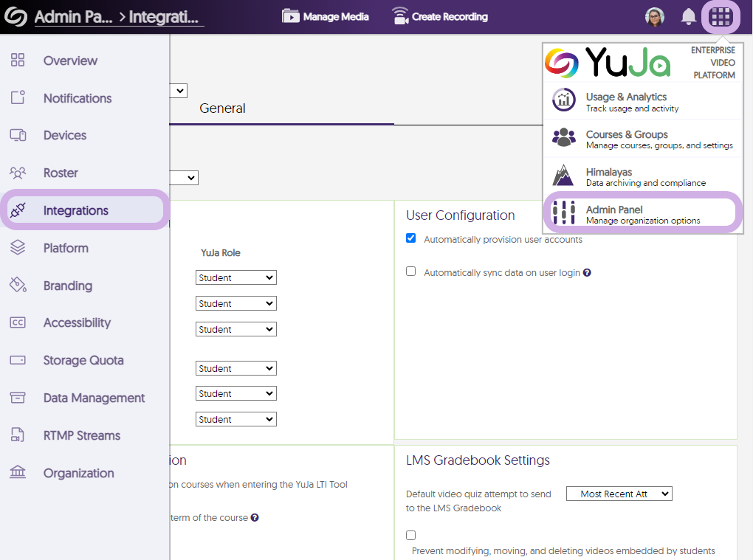Check the prevent modifying embedded videos box

pyautogui.click(x=411, y=535)
